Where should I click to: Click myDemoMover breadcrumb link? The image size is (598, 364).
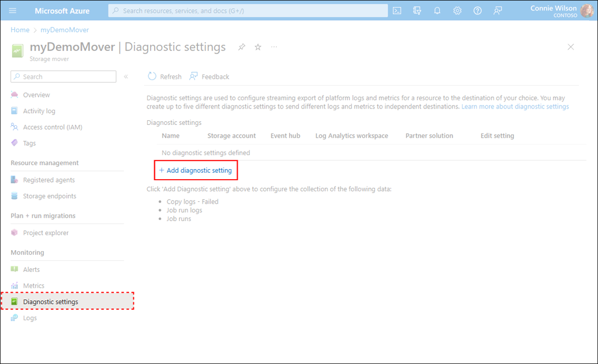tap(64, 30)
